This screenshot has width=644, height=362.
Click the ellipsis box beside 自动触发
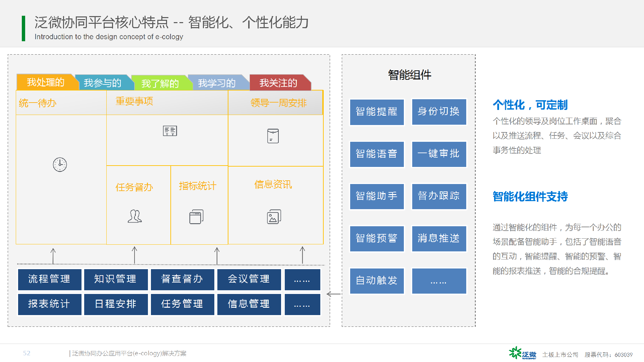point(439,281)
